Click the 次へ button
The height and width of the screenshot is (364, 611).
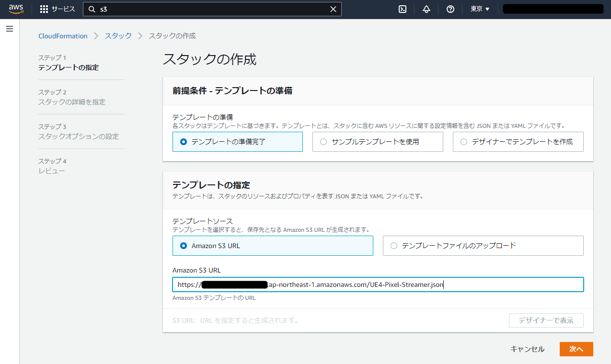(576, 349)
